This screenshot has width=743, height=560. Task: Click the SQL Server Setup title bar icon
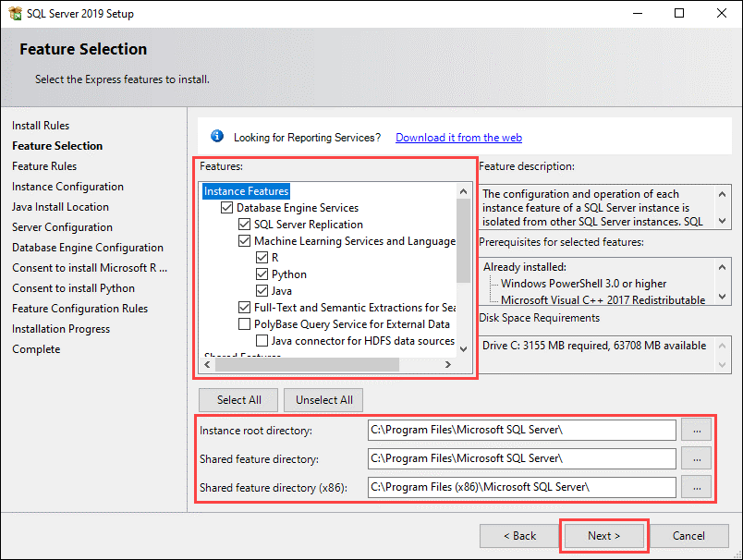coord(13,13)
